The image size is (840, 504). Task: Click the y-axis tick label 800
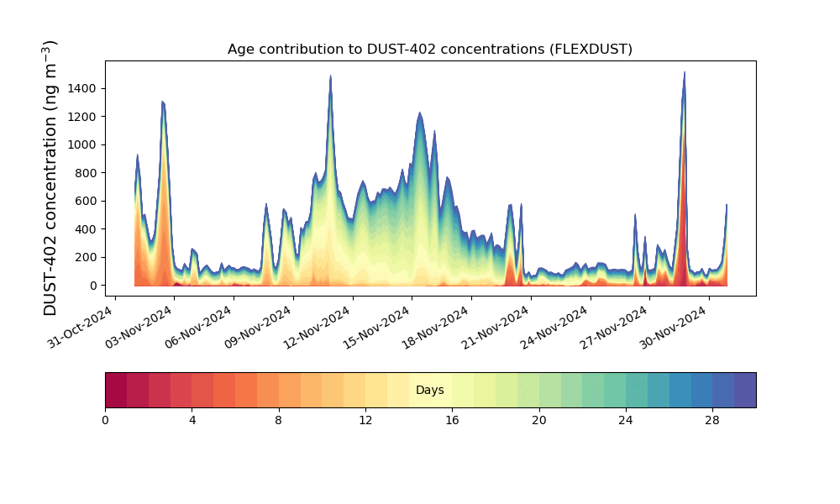[x=86, y=173]
